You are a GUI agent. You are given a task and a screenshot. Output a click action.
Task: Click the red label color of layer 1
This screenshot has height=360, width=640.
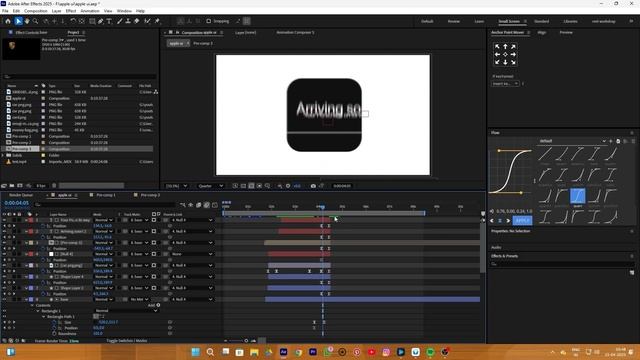click(x=31, y=220)
